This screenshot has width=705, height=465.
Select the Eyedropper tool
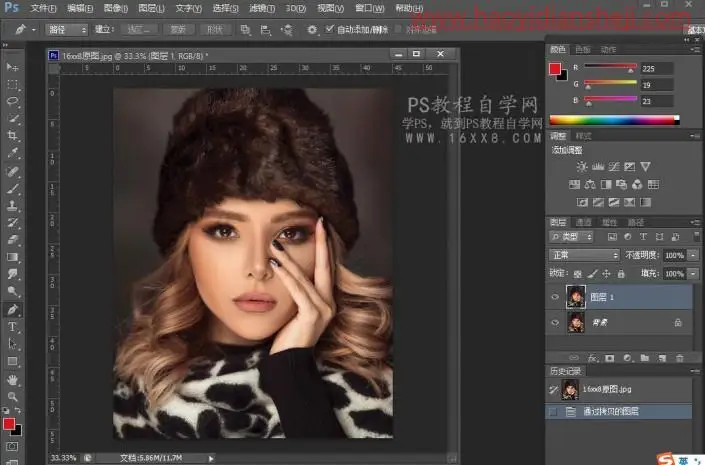coord(12,153)
